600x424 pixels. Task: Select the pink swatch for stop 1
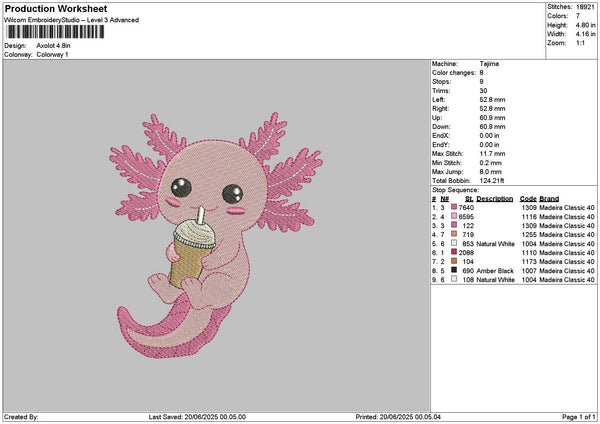[454, 207]
